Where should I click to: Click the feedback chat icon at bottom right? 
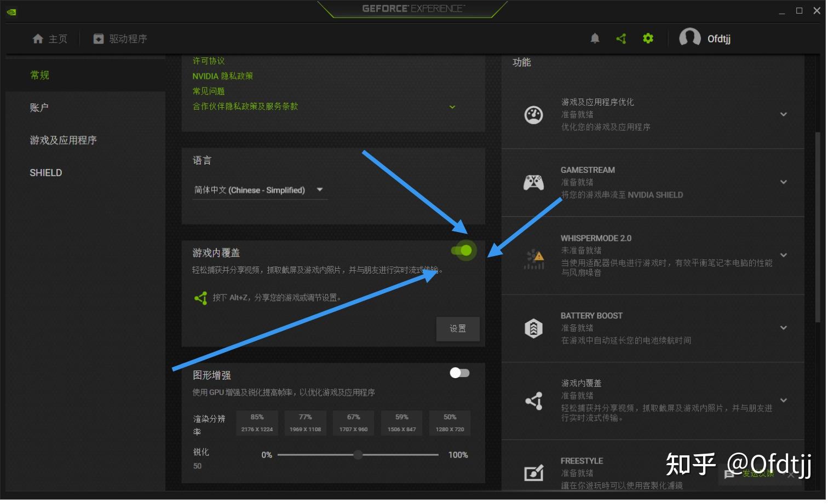coord(729,474)
